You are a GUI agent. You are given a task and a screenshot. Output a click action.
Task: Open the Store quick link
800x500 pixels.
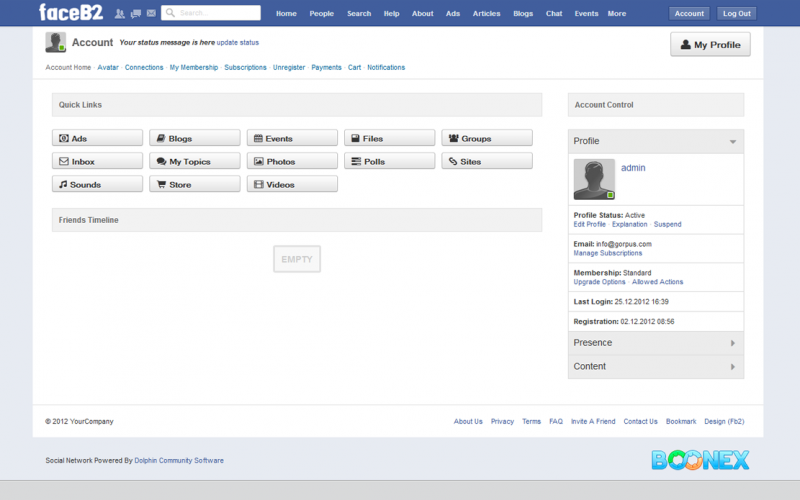(194, 184)
